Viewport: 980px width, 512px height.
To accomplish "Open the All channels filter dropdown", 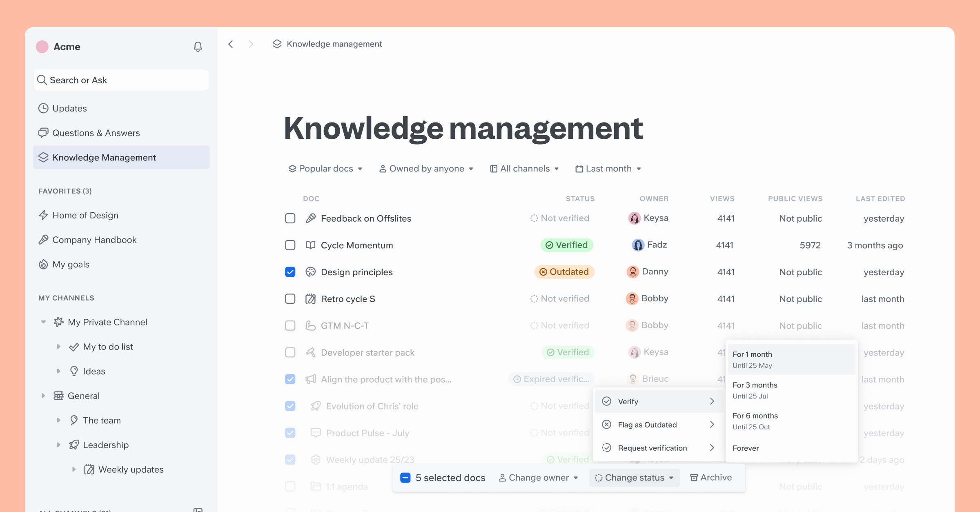I will pos(524,169).
